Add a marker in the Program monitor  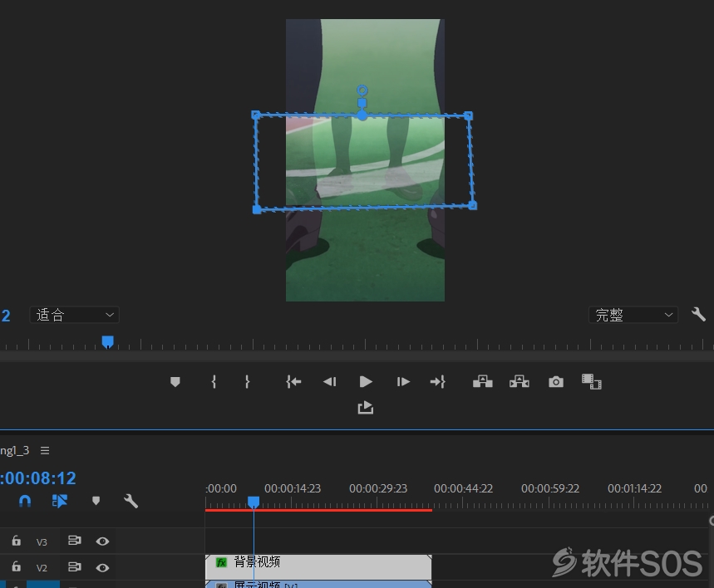pos(175,381)
